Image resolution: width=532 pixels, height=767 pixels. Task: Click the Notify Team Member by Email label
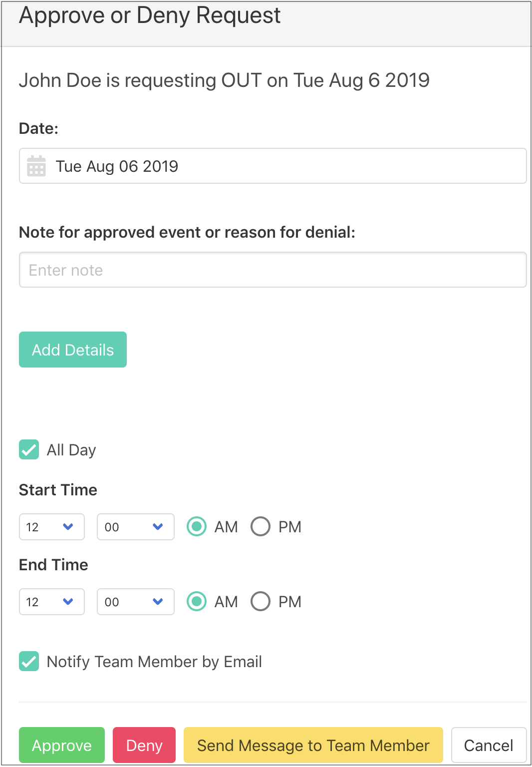[154, 662]
